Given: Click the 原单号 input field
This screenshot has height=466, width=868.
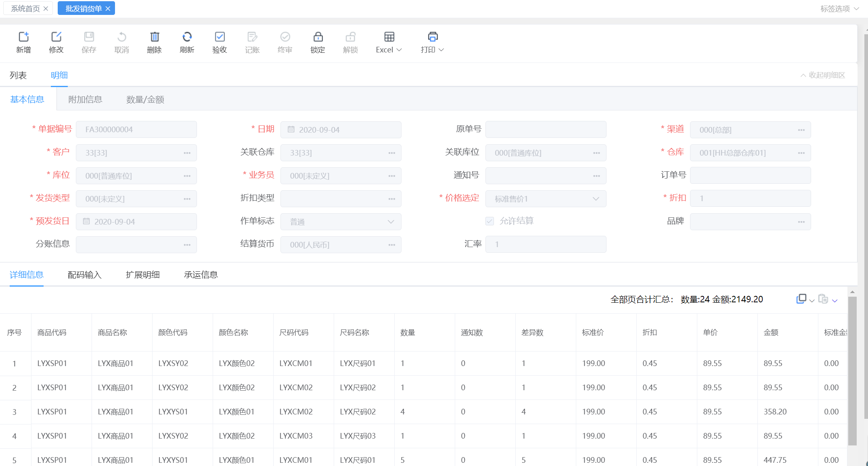Looking at the screenshot, I should click(x=546, y=129).
